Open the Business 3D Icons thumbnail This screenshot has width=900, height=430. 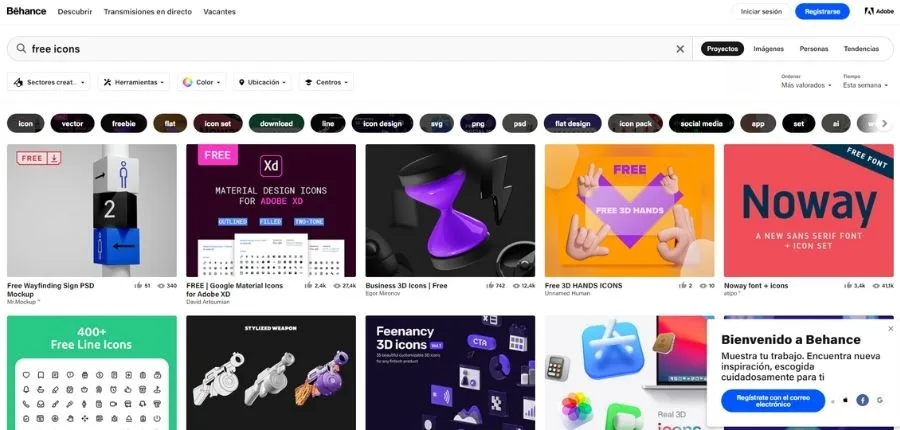click(x=450, y=210)
